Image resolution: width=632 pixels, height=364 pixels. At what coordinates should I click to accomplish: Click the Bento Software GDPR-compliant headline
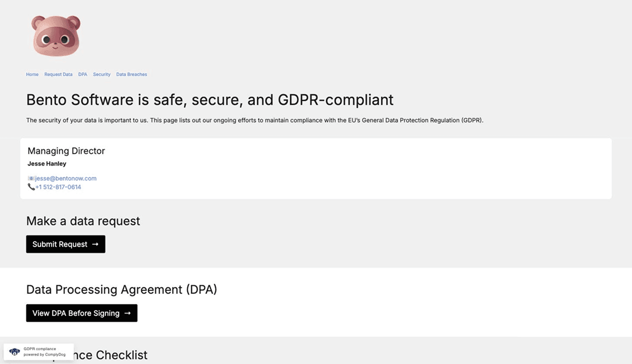pyautogui.click(x=210, y=100)
